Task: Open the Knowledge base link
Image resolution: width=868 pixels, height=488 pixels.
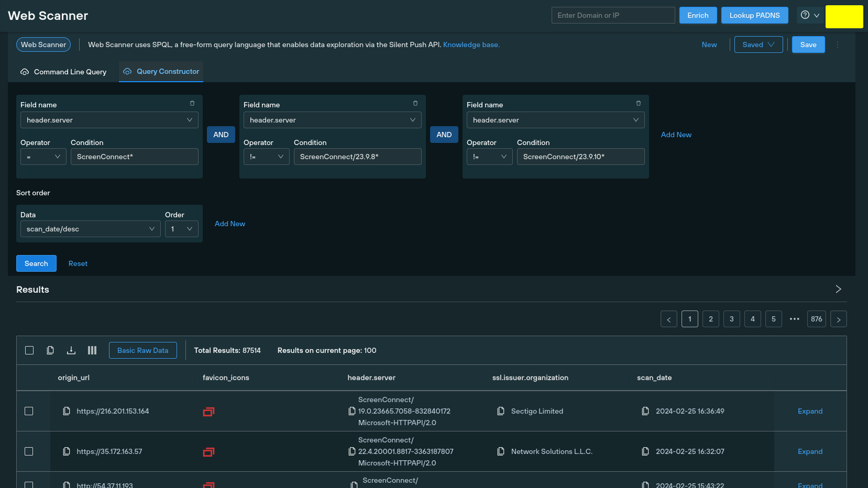Action: tap(471, 45)
